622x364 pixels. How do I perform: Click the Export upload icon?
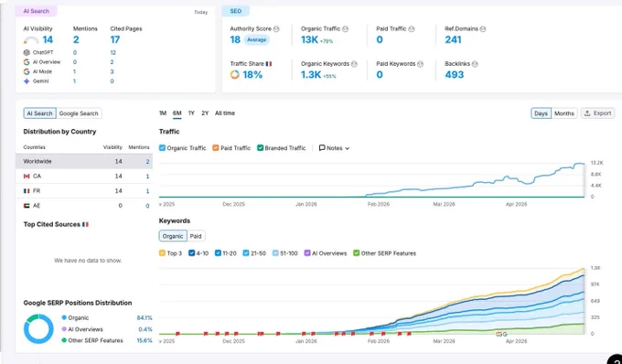click(x=588, y=113)
